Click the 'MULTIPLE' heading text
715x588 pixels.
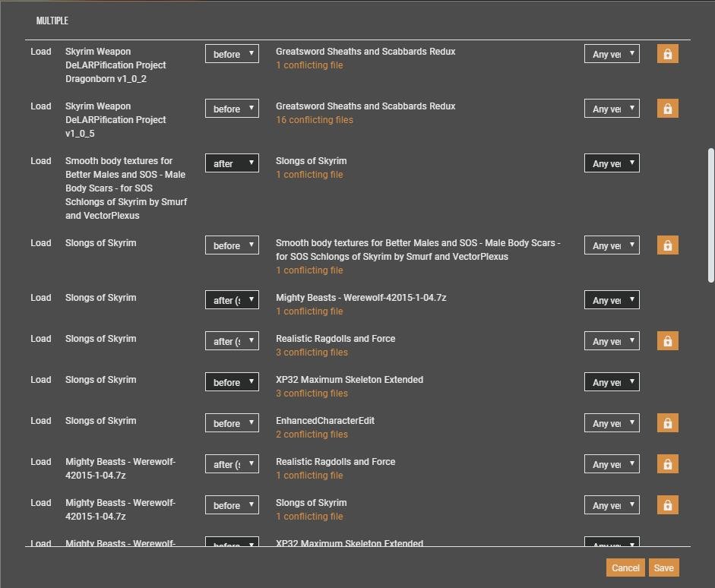52,21
